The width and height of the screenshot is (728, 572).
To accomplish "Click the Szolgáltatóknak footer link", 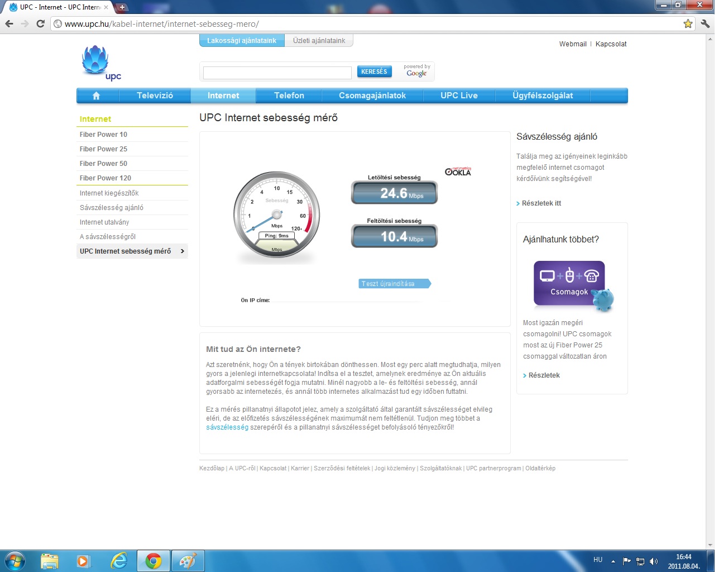I will [440, 469].
